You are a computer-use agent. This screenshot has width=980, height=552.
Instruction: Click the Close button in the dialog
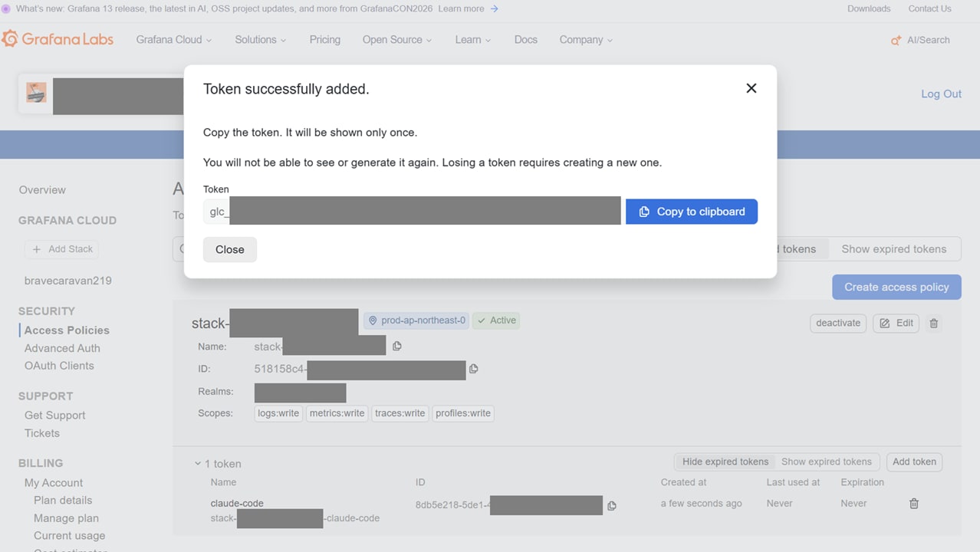click(230, 249)
